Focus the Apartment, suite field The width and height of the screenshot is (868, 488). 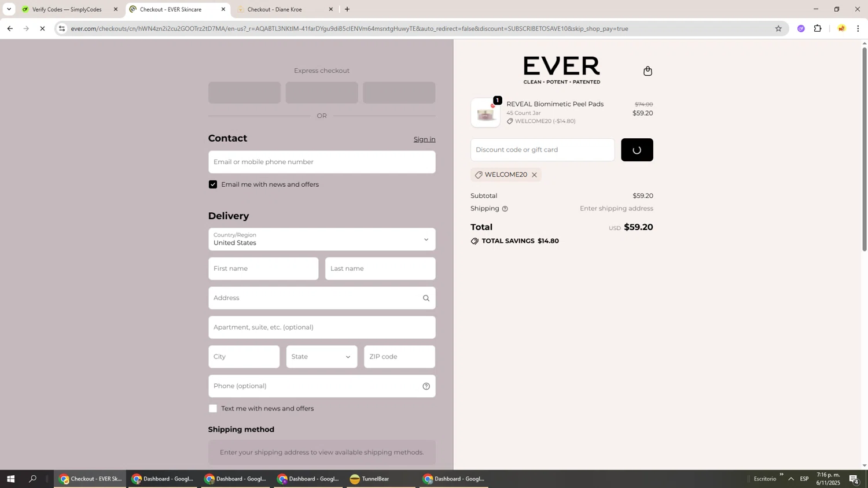click(322, 327)
